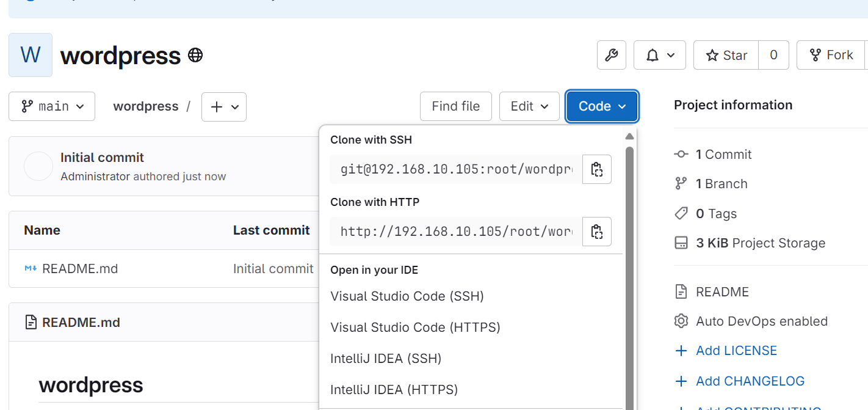The image size is (868, 410).
Task: Open project settings via wrench icon
Action: point(611,55)
